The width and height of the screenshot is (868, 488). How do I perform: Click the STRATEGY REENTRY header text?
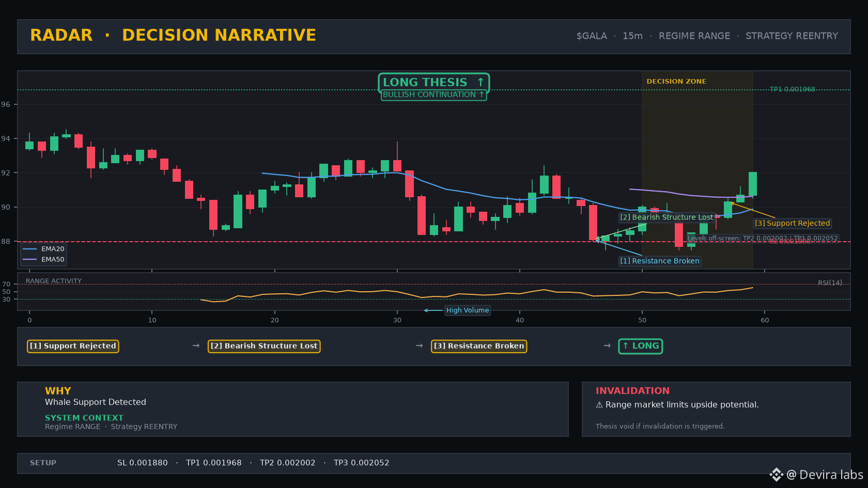tap(792, 36)
